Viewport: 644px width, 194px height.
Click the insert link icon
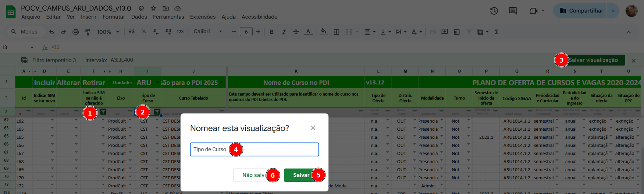tap(433, 32)
